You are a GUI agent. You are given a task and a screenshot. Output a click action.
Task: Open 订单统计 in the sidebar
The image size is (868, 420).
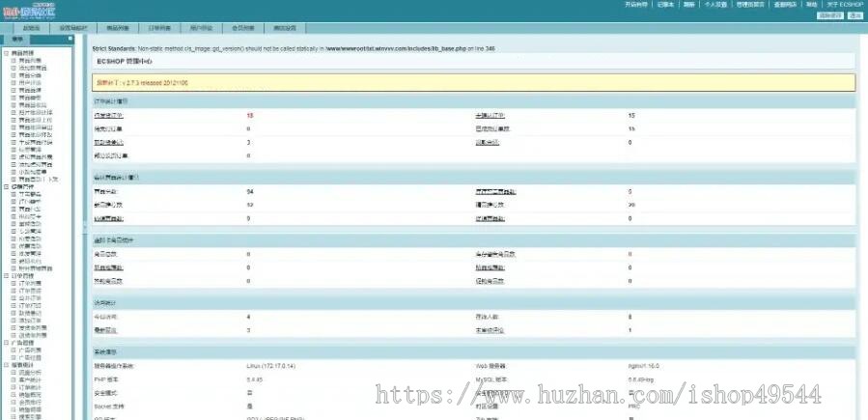[30, 387]
